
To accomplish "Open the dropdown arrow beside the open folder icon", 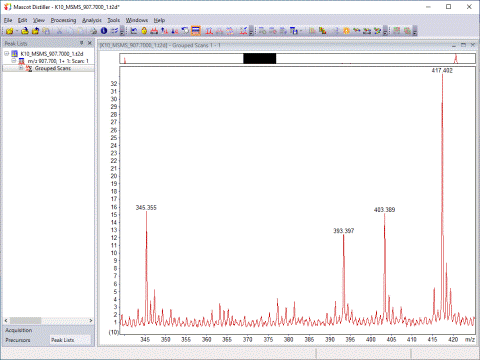I will point(16,31).
